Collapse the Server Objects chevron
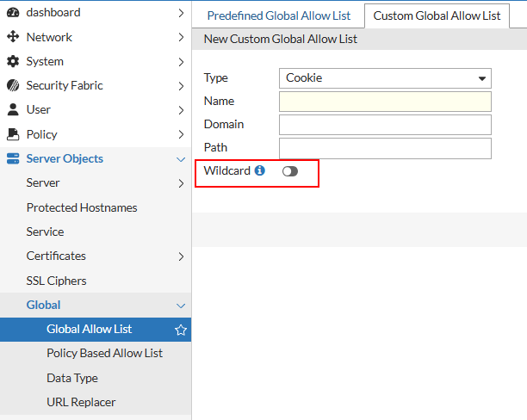 [x=181, y=159]
